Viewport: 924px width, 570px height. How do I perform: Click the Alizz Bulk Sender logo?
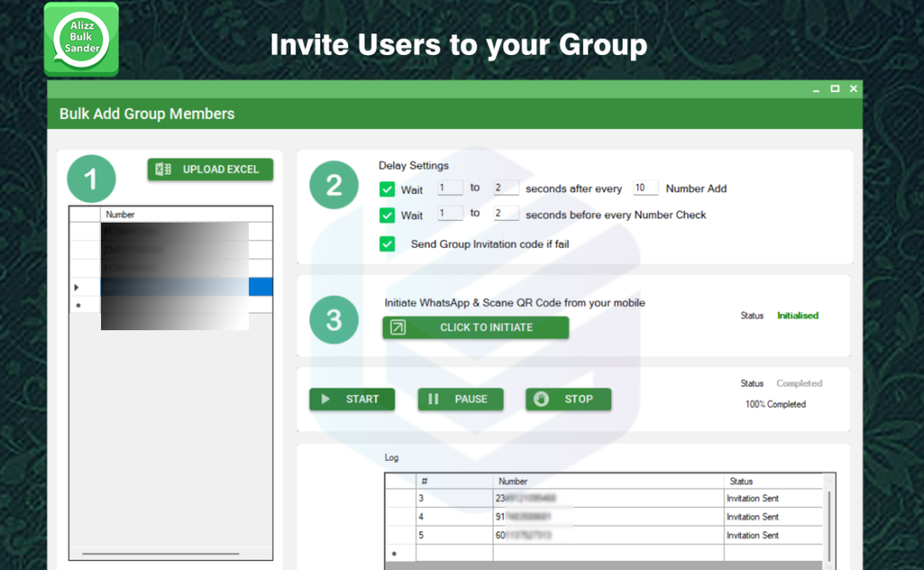[81, 39]
